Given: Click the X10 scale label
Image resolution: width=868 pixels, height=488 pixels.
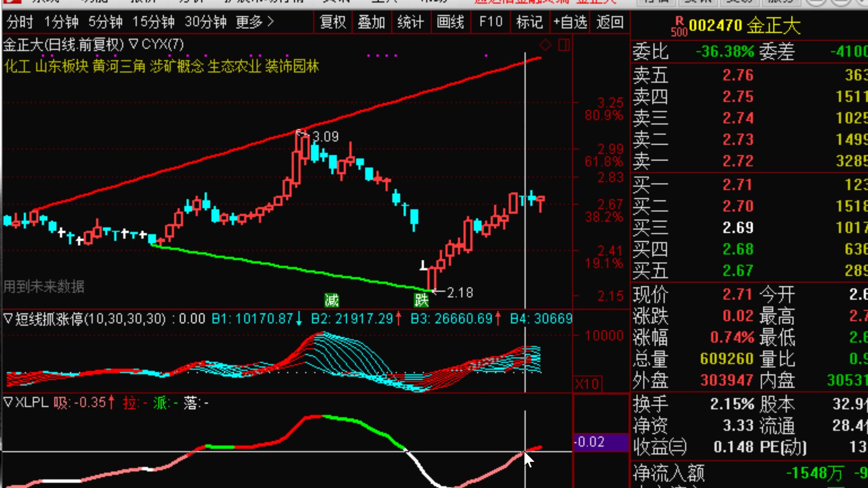Looking at the screenshot, I should 587,384.
